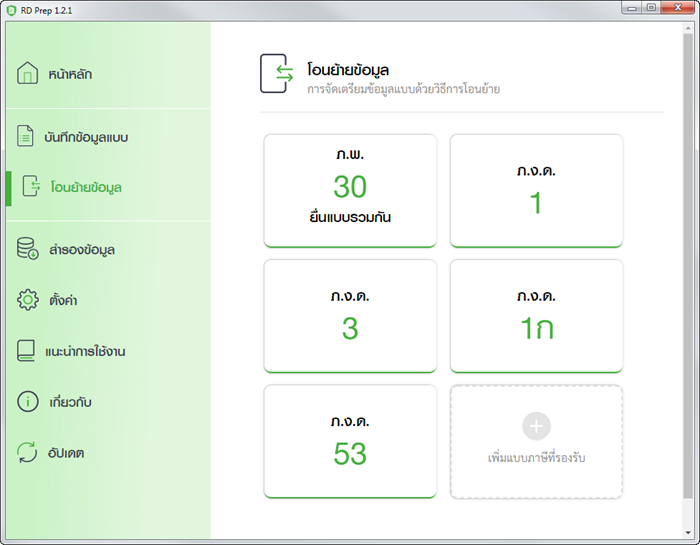Click the about info circle icon
The image size is (700, 545).
coord(27,402)
